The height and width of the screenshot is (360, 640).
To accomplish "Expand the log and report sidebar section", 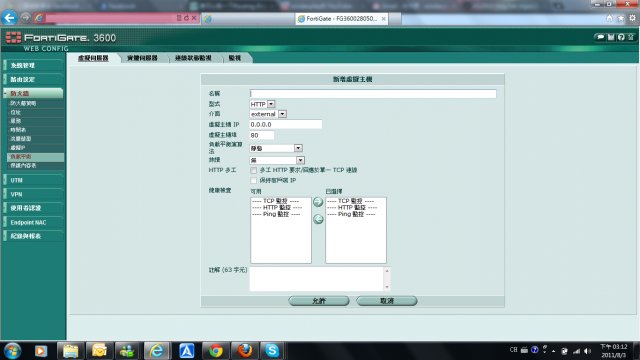I will 33,236.
